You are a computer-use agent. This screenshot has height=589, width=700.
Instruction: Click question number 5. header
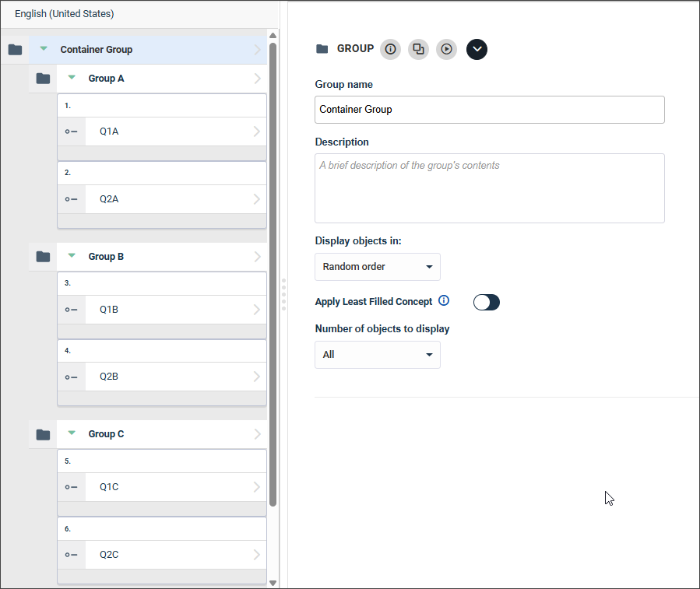coord(162,461)
